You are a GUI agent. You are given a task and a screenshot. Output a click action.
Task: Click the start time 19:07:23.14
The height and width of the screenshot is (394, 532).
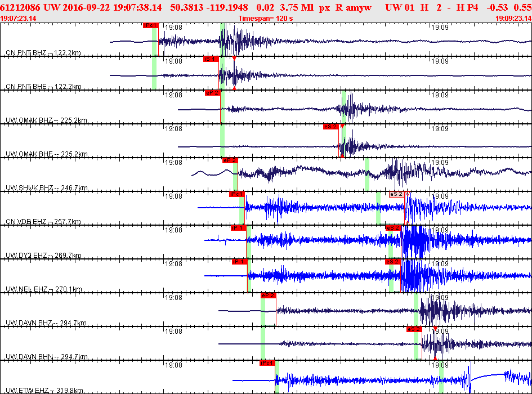[x=19, y=19]
